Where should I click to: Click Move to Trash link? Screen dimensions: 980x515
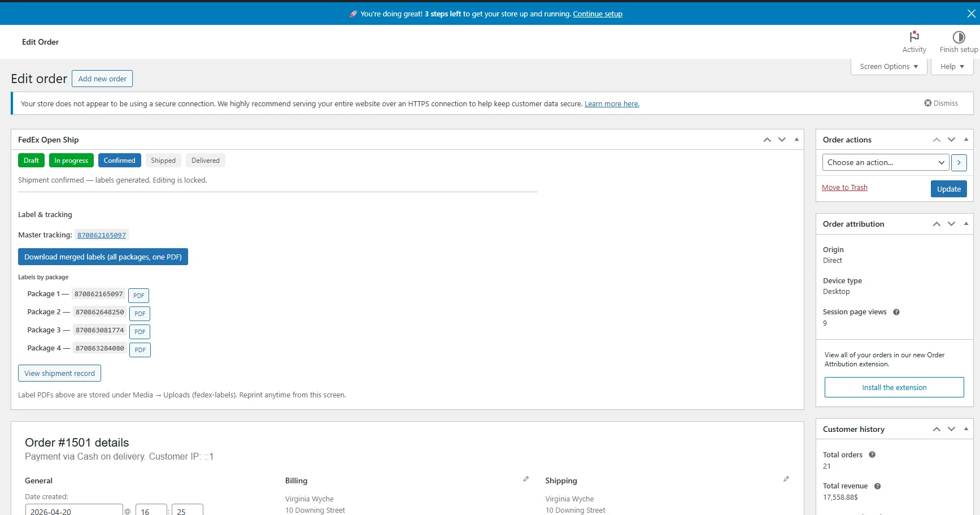[x=844, y=188]
